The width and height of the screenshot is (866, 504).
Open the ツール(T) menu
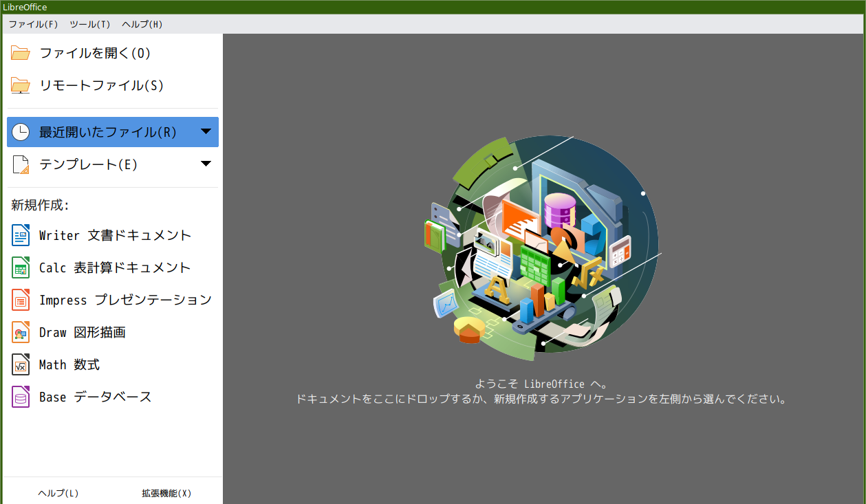point(90,24)
